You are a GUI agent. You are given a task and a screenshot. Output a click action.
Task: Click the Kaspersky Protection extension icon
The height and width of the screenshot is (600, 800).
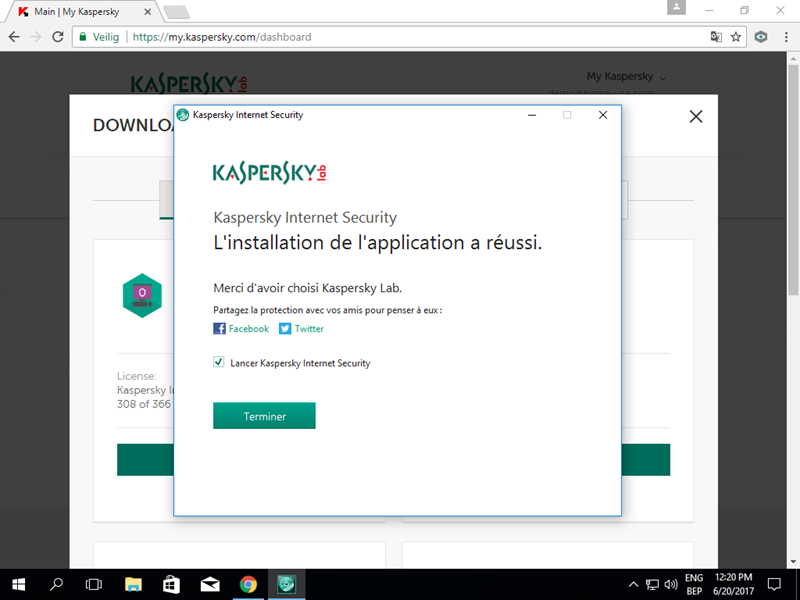pos(761,37)
